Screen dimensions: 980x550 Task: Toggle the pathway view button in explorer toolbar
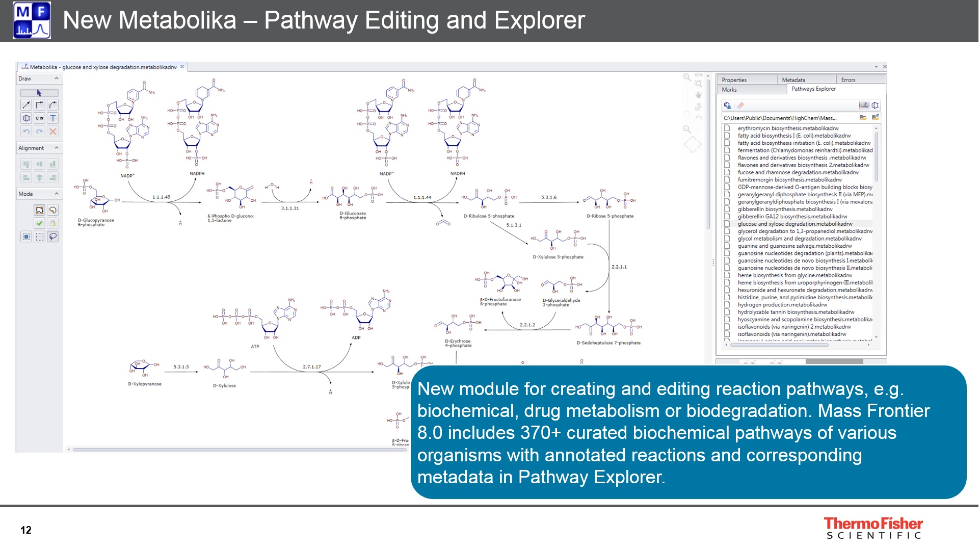864,106
